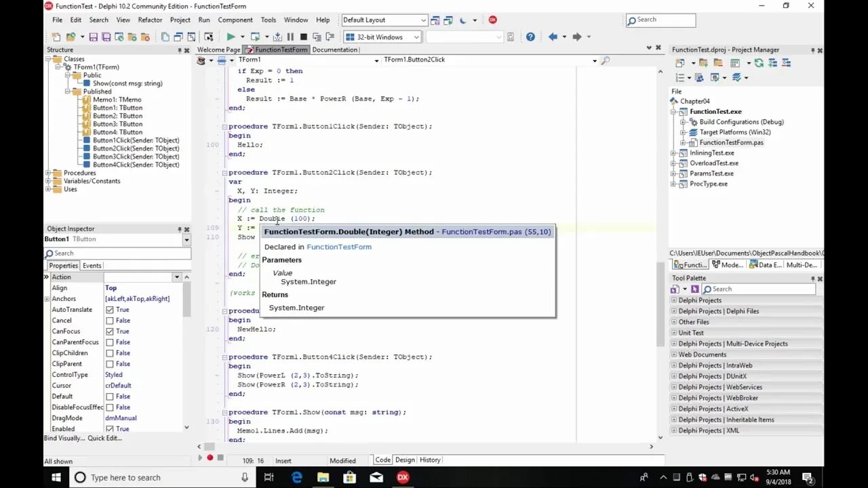Click the Pause toolbar icon

[290, 37]
